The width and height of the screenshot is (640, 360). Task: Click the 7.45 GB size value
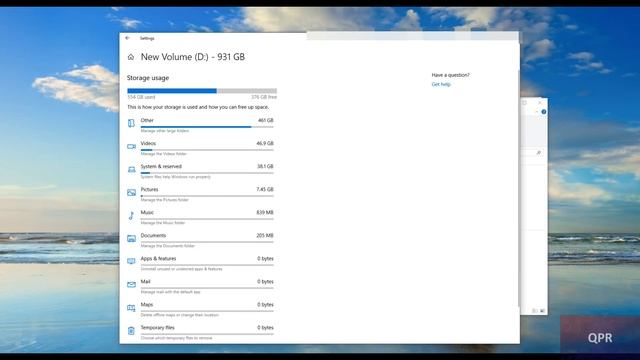pos(265,189)
